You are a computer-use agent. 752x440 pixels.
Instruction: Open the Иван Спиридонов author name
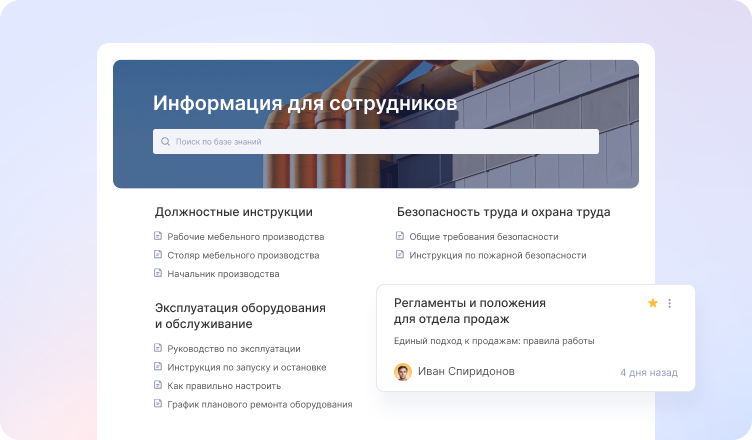[466, 372]
